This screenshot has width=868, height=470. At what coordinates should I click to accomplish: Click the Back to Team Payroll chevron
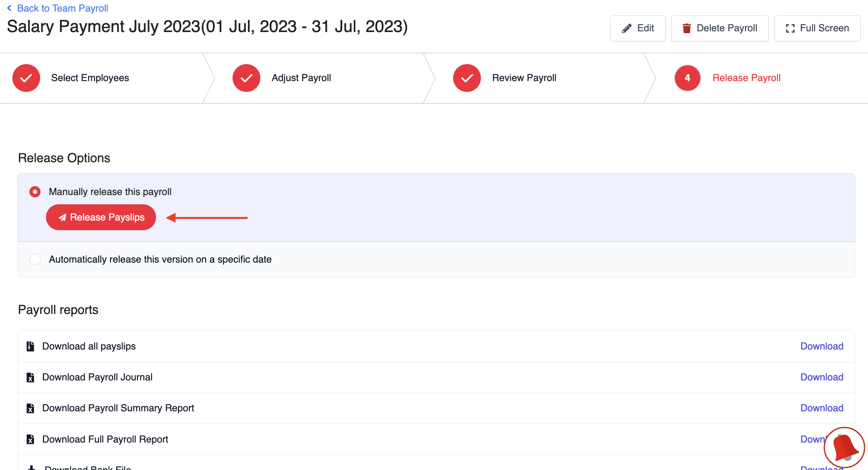click(9, 8)
